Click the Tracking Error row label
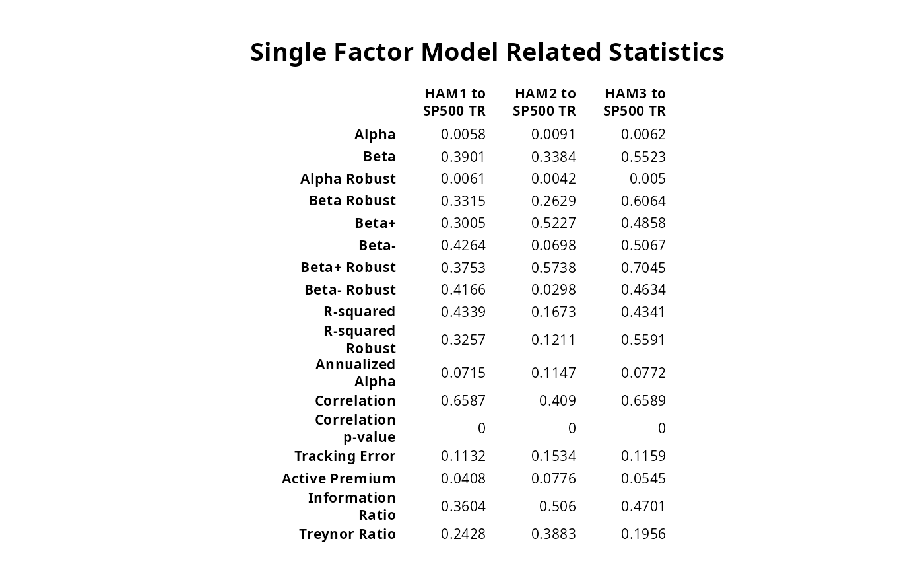924x572 pixels. (345, 456)
